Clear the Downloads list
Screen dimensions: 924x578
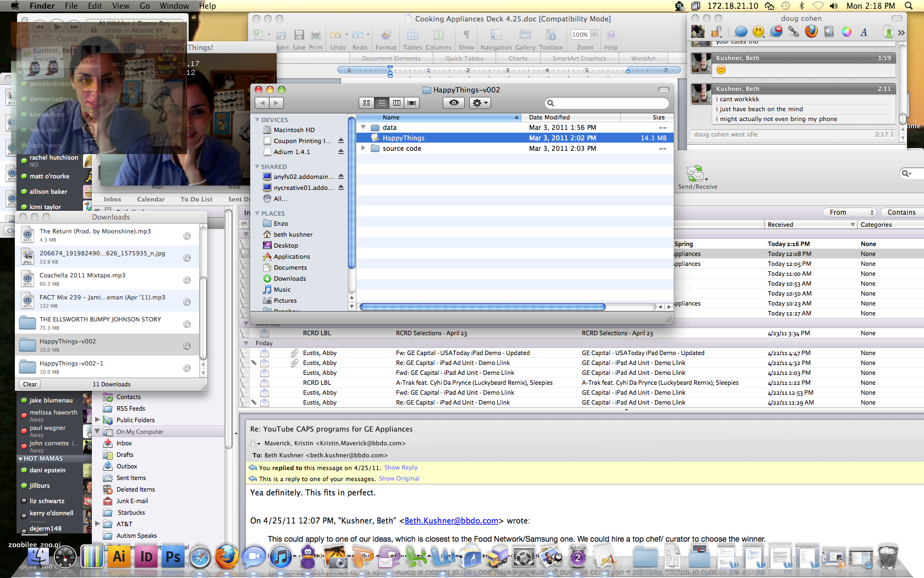tap(30, 384)
